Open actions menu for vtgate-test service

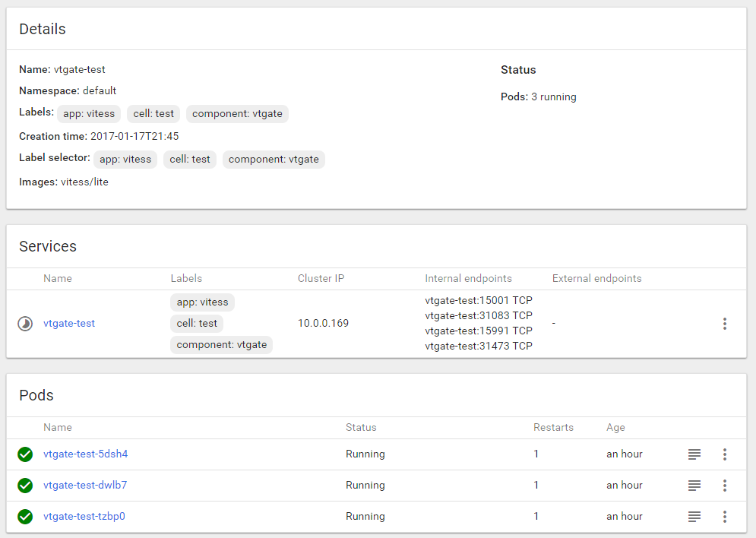click(x=724, y=324)
